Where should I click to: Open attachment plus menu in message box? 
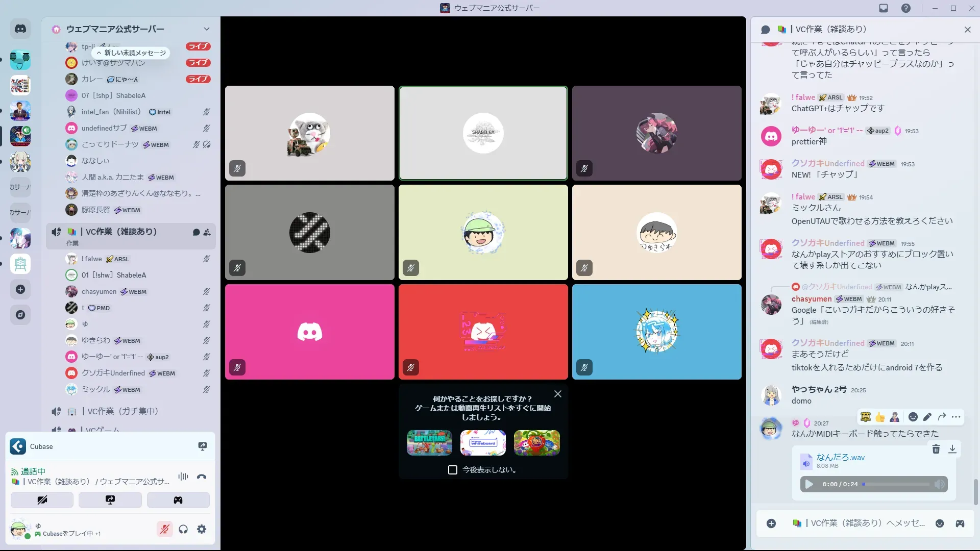click(x=771, y=523)
